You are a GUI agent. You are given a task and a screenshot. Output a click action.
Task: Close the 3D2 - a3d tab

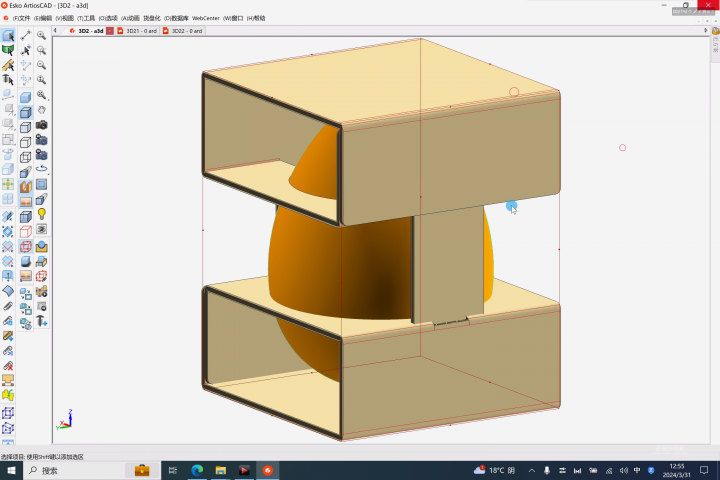pos(110,31)
